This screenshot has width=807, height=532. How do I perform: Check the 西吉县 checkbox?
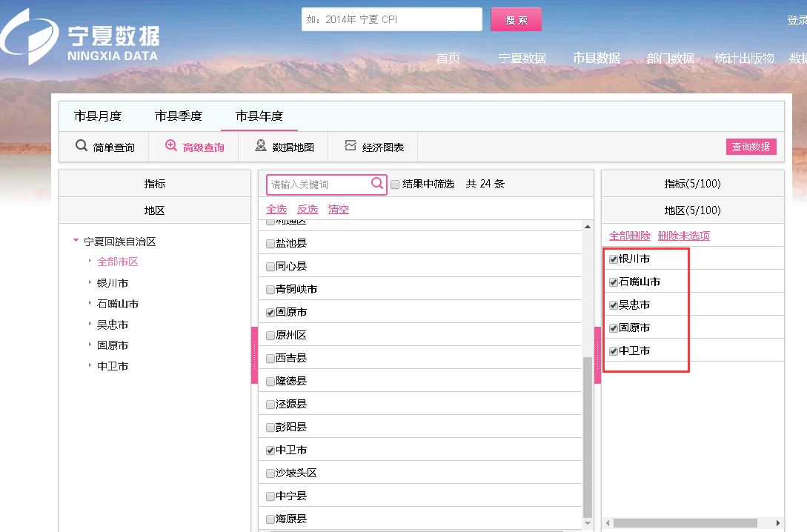coord(270,358)
